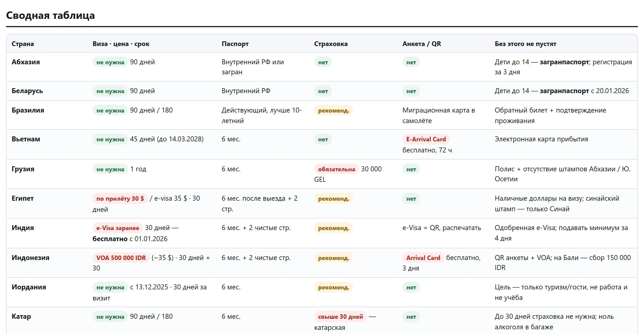Click the 'E-Arrival Card' badge for Vietnam
Viewport: 644px width, 334px height.
(x=426, y=139)
